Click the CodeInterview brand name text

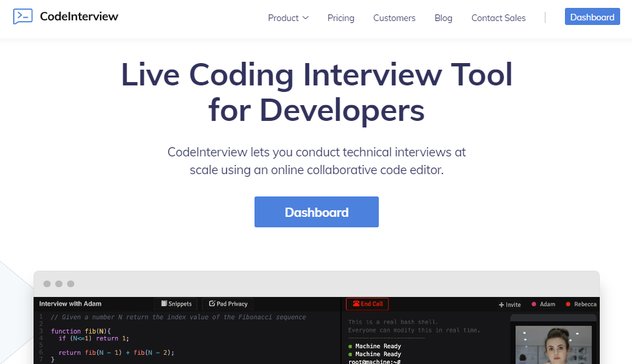79,16
